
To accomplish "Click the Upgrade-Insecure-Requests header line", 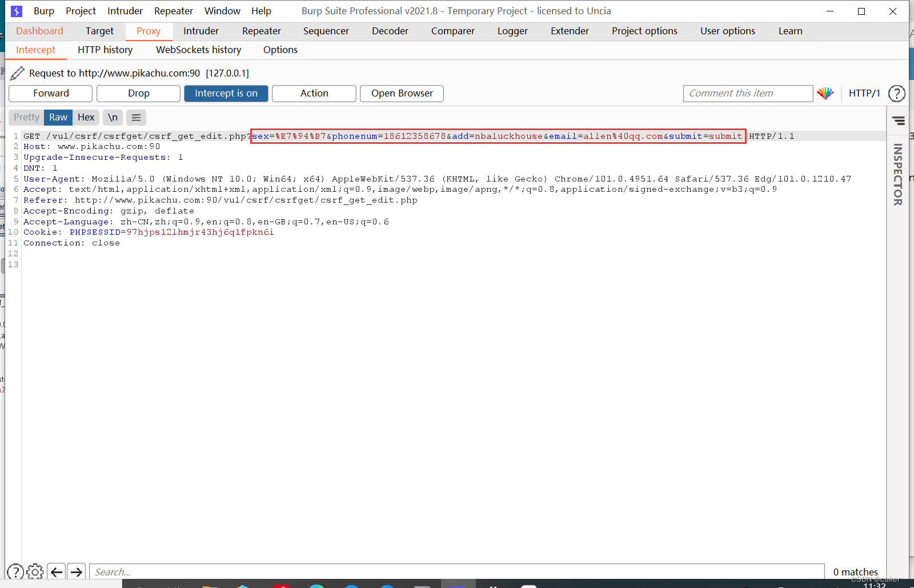I will point(103,158).
